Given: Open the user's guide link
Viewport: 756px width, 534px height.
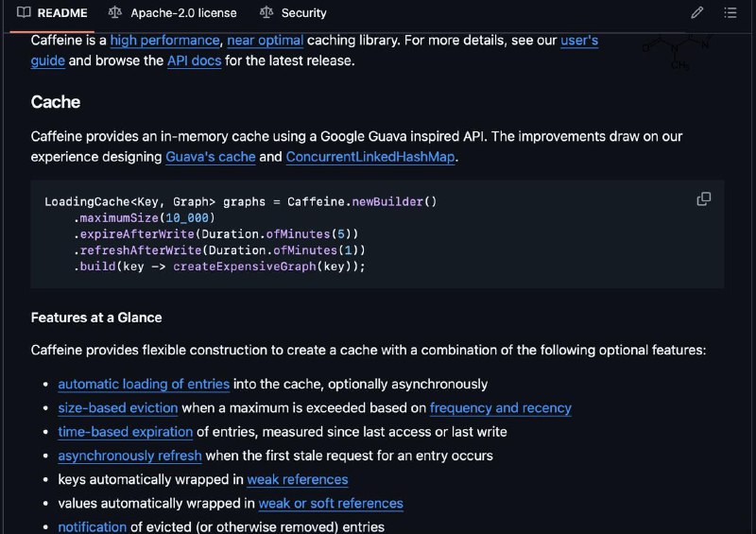Looking at the screenshot, I should [x=579, y=40].
